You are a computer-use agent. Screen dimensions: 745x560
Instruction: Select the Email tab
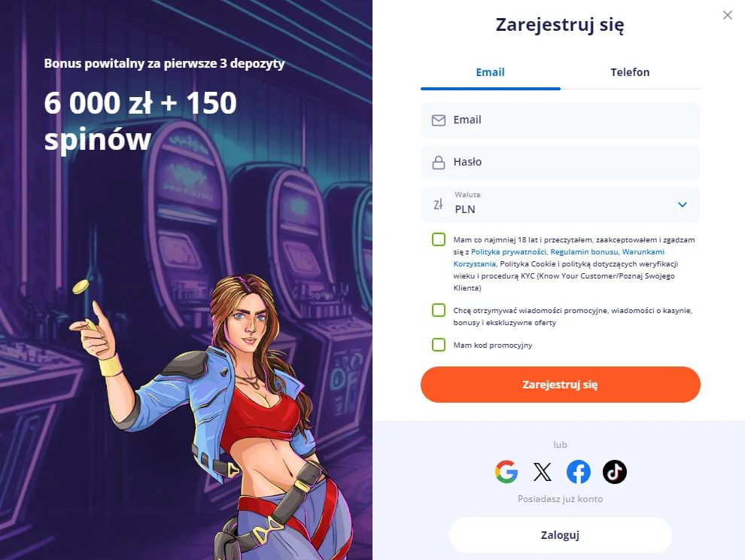(491, 72)
